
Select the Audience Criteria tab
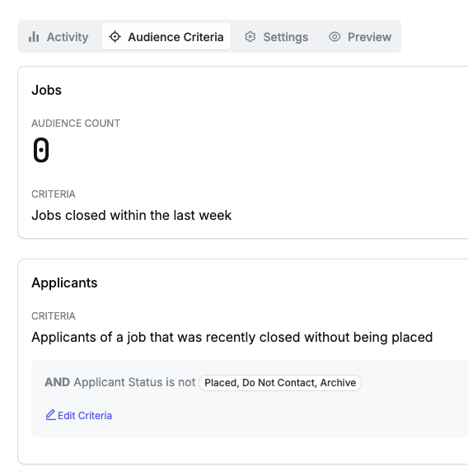[166, 37]
